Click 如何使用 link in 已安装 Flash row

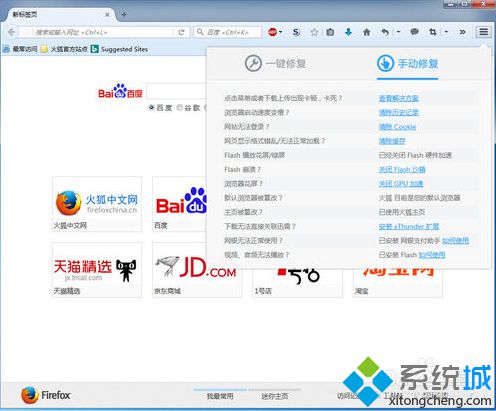pos(432,255)
